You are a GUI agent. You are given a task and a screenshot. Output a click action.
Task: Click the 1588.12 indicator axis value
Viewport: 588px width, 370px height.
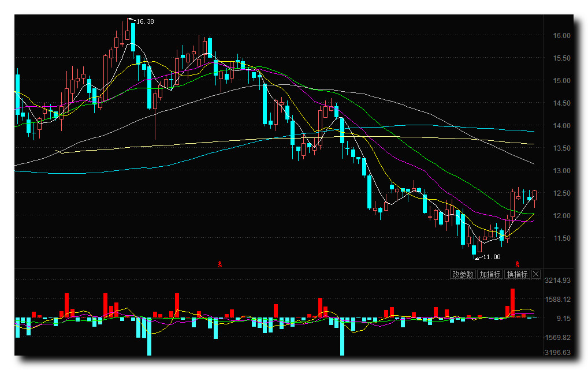[x=557, y=300]
